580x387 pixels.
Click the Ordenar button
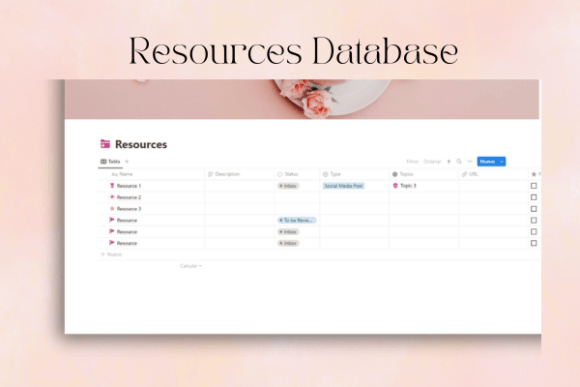tap(432, 162)
